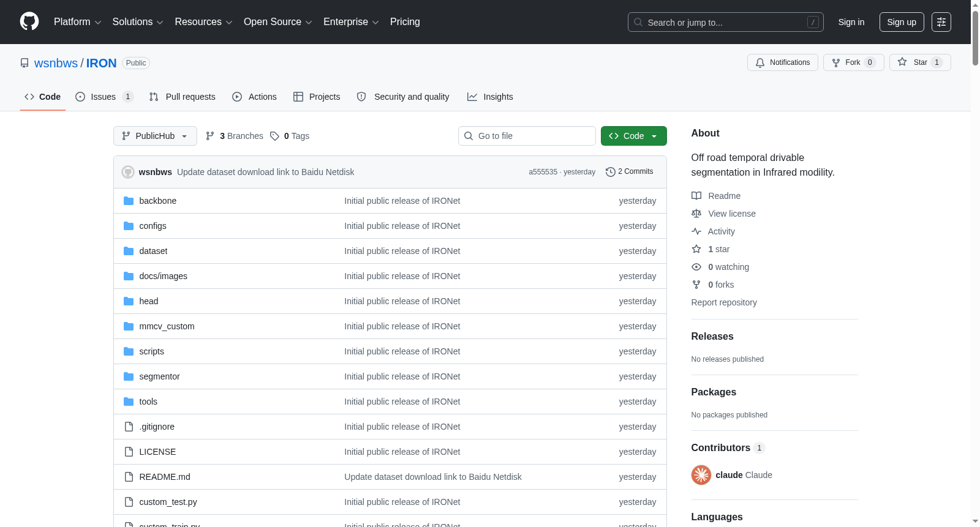The image size is (980, 527).
Task: Click the star icon next to 1 star
Action: click(x=696, y=249)
